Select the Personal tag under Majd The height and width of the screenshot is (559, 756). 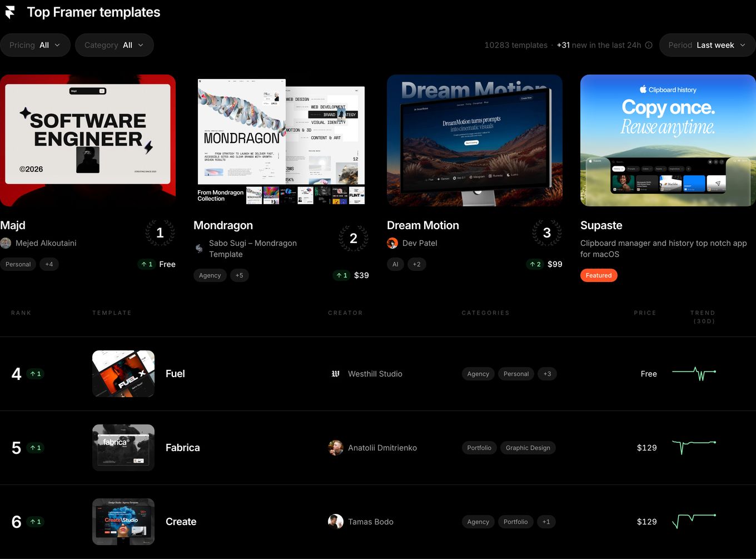tap(18, 264)
